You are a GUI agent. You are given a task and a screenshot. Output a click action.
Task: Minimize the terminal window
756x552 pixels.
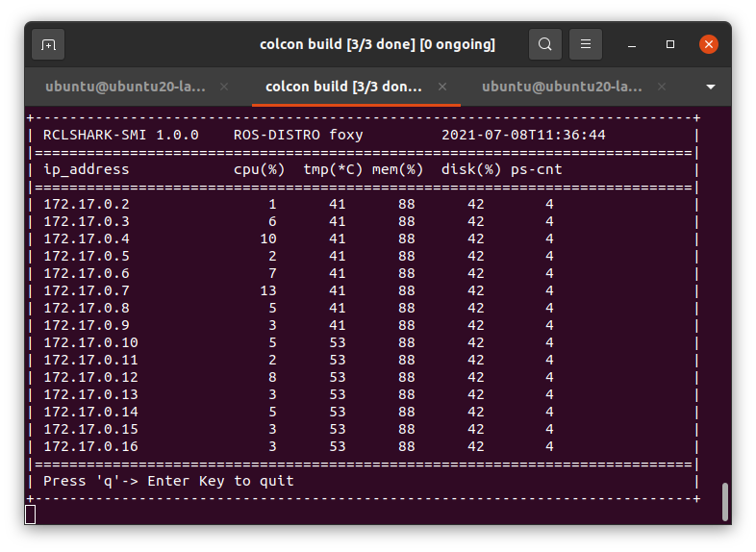click(632, 45)
